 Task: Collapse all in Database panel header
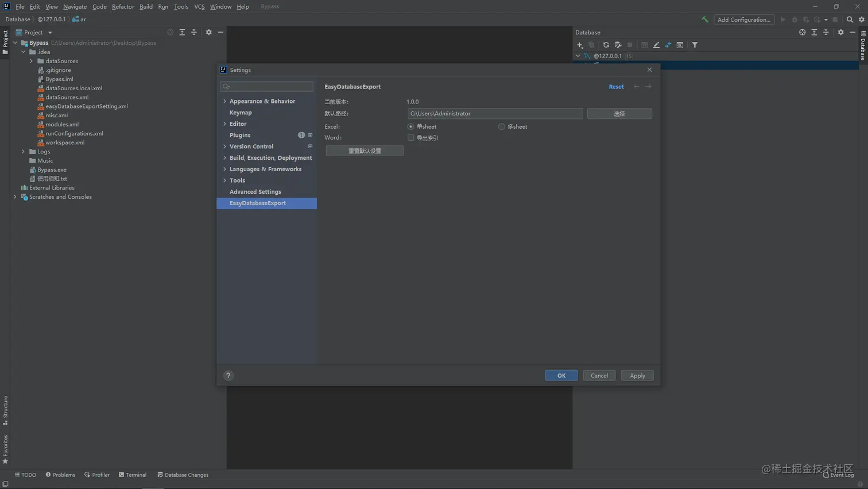tap(826, 32)
